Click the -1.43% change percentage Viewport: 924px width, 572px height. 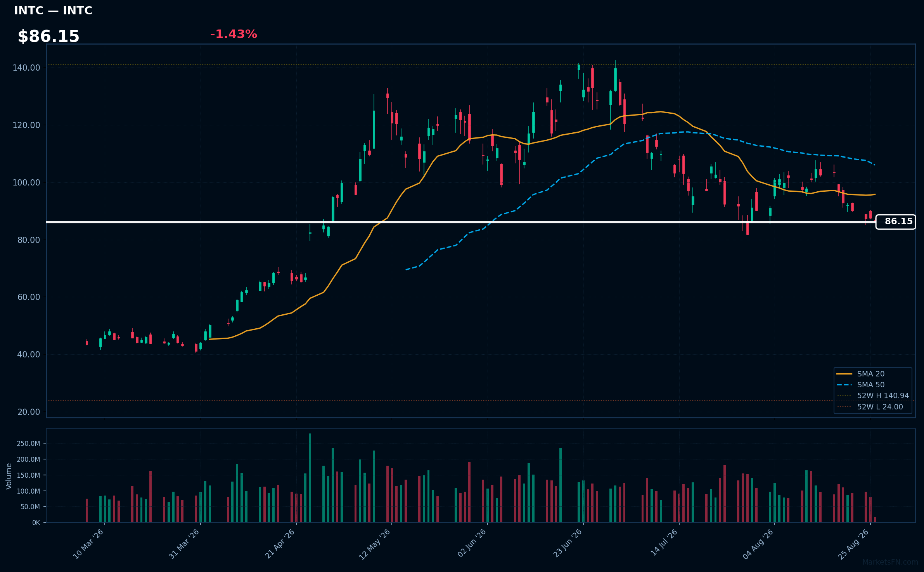(x=234, y=34)
